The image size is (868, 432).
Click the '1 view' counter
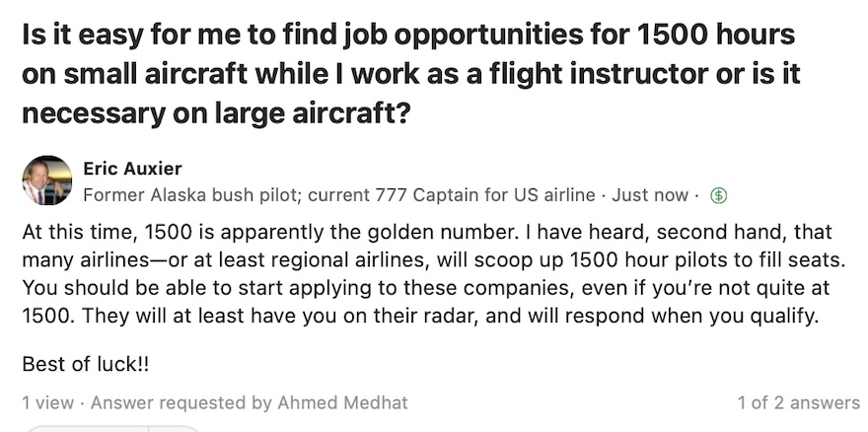tap(47, 402)
